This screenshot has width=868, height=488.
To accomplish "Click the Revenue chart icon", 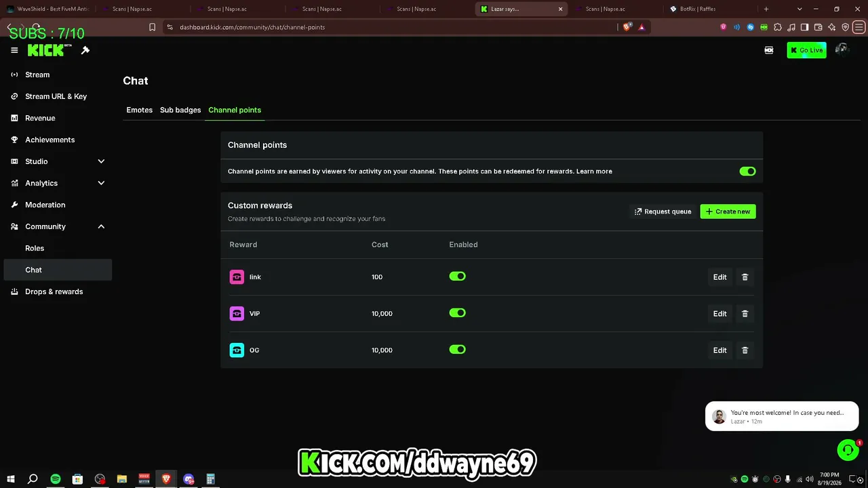I will pos(14,118).
